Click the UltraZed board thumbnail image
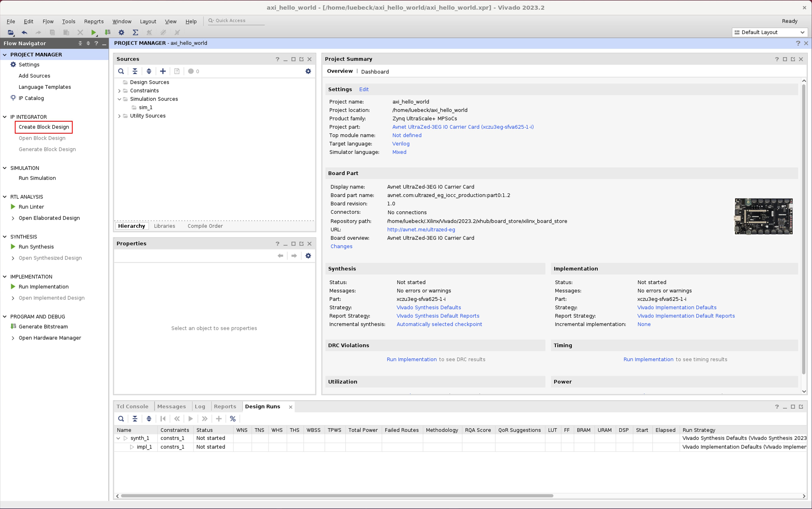This screenshot has height=509, width=812. pos(763,217)
